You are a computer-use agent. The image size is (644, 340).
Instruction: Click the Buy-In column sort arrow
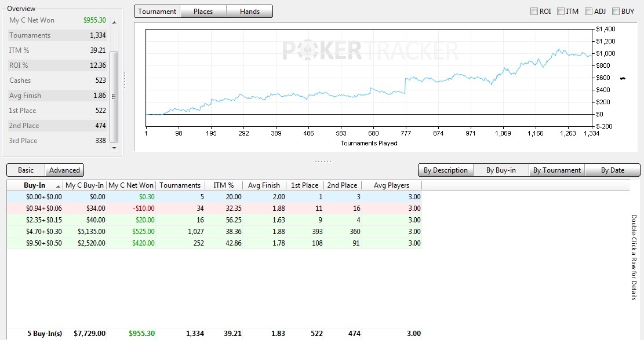coord(59,186)
